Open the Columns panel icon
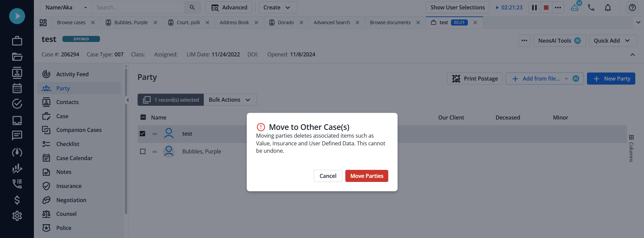644x238 pixels. [x=631, y=137]
